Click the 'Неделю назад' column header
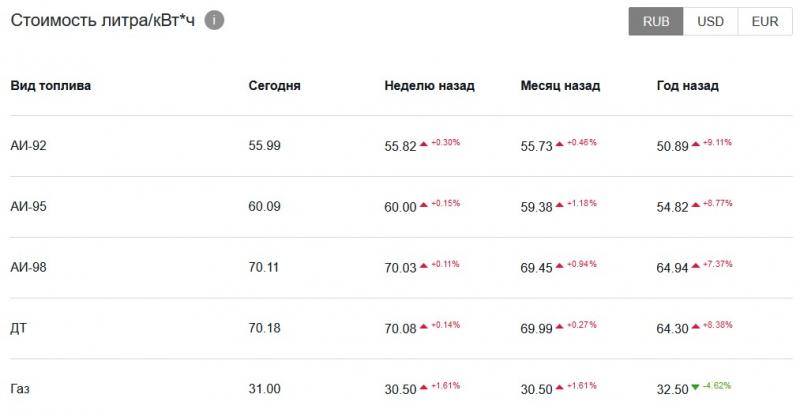The width and height of the screenshot is (800, 413). (x=429, y=86)
